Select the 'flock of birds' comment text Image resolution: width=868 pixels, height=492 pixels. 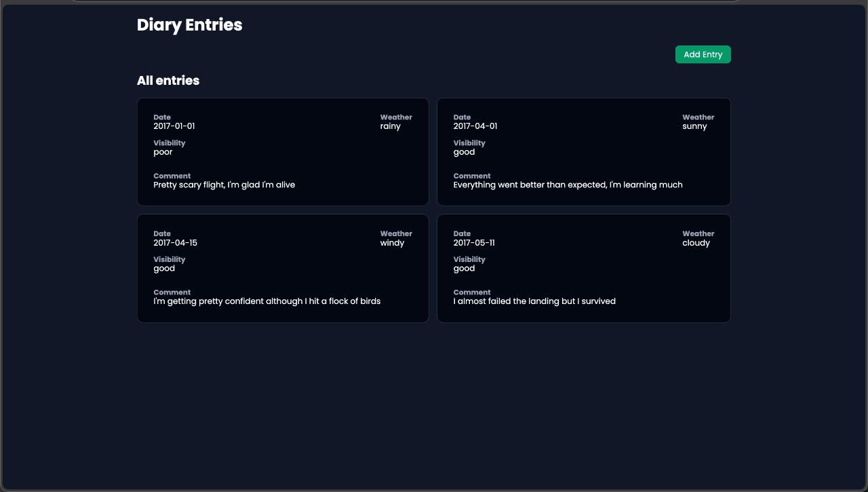[x=267, y=301]
